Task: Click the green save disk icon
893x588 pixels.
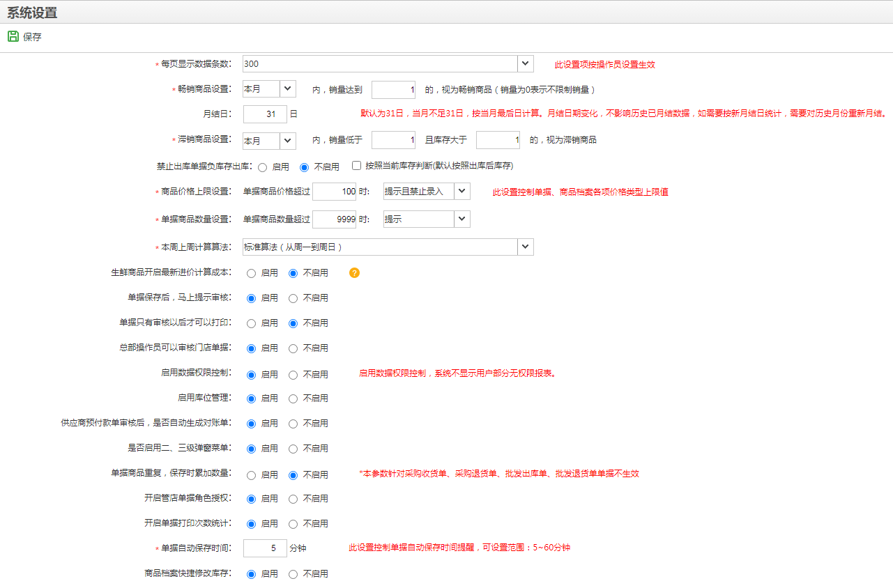Action: [x=13, y=36]
